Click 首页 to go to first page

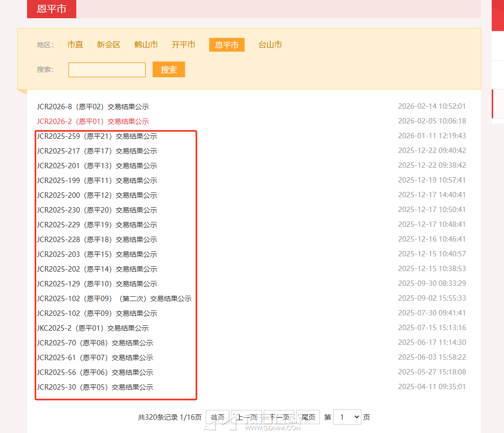point(218,417)
